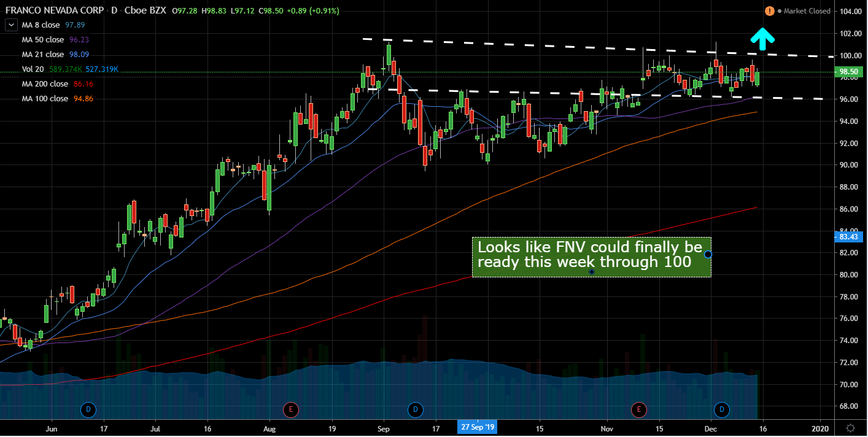Image resolution: width=868 pixels, height=437 pixels.
Task: Click the 27 Sep '19 date label
Action: [477, 427]
